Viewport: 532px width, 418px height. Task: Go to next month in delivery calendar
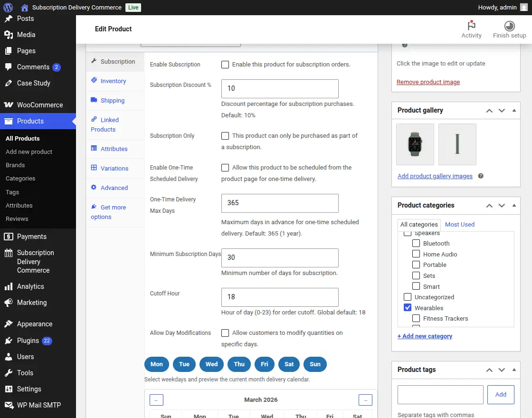tap(365, 400)
